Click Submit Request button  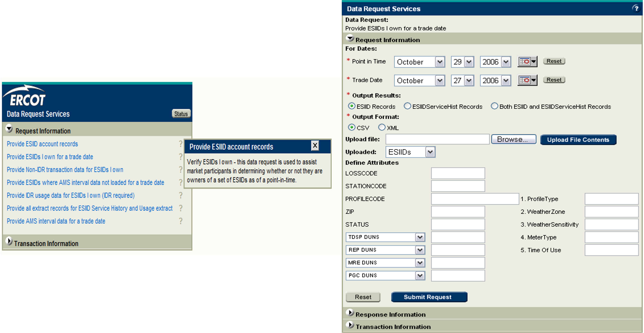point(429,297)
